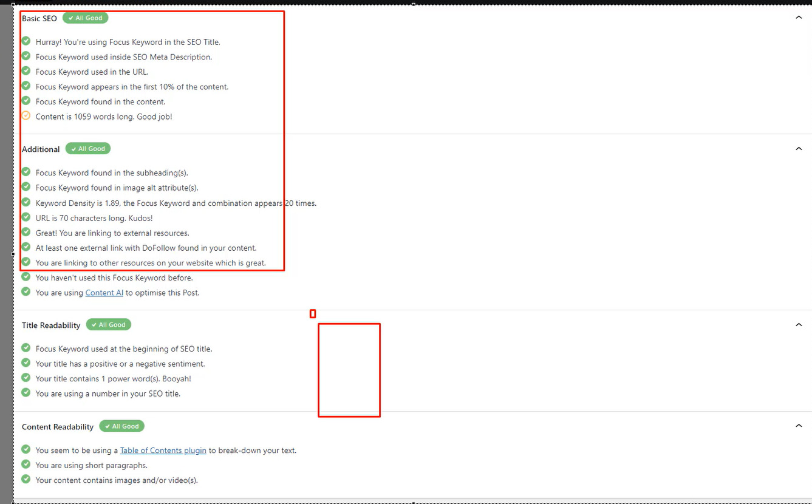Collapse the Basic SEO section
This screenshot has width=812, height=504.
click(x=799, y=17)
